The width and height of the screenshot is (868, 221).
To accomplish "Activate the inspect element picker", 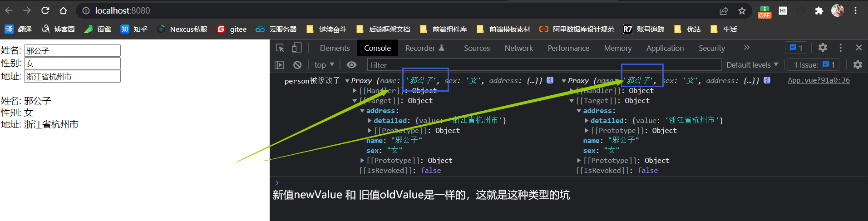I will tap(280, 48).
